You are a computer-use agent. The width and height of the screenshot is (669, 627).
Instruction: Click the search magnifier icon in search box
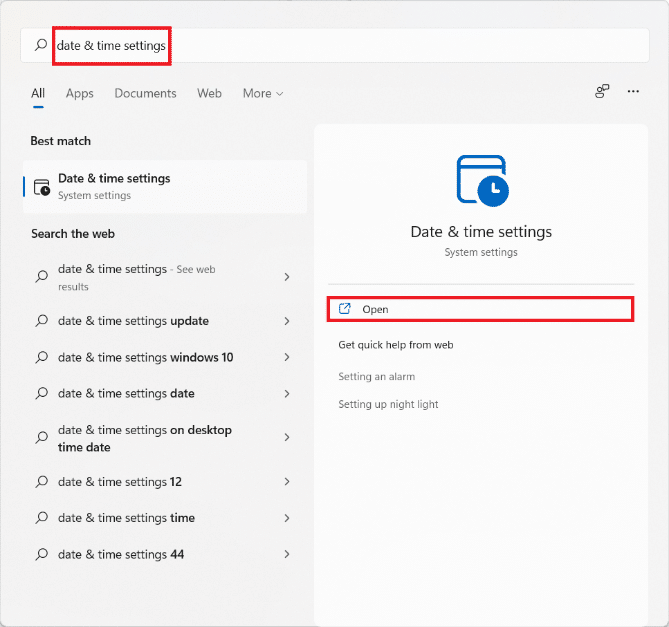click(x=41, y=45)
